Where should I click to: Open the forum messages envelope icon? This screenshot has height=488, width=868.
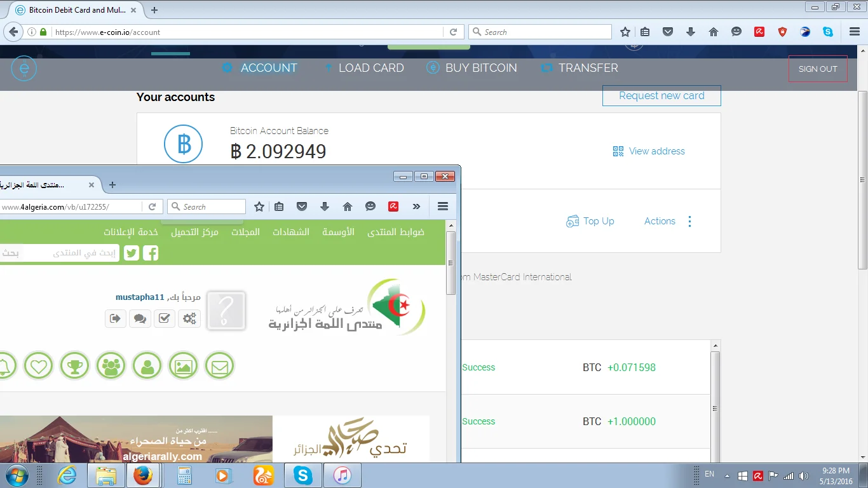[x=219, y=366]
